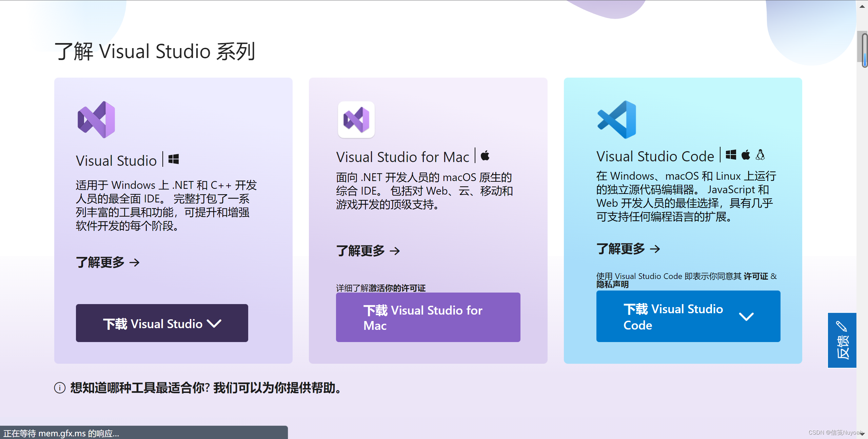Click the Visual Studio for Mac title text

pyautogui.click(x=402, y=157)
